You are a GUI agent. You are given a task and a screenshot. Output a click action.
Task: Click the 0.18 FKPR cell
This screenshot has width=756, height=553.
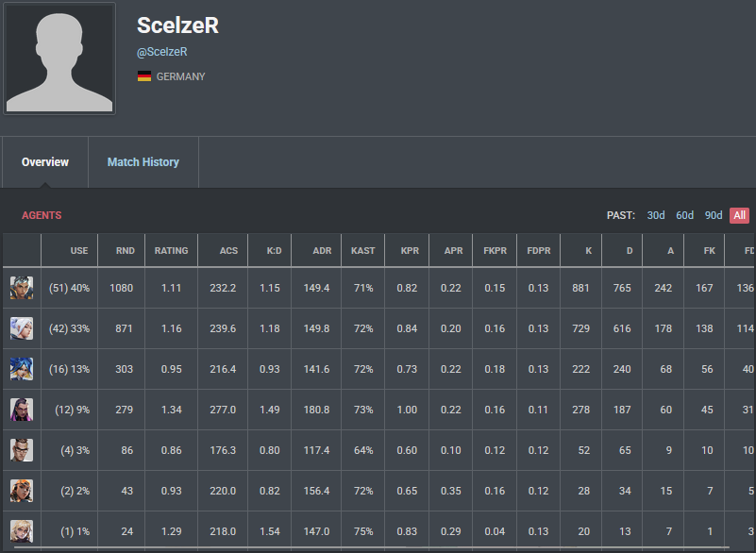[495, 369]
